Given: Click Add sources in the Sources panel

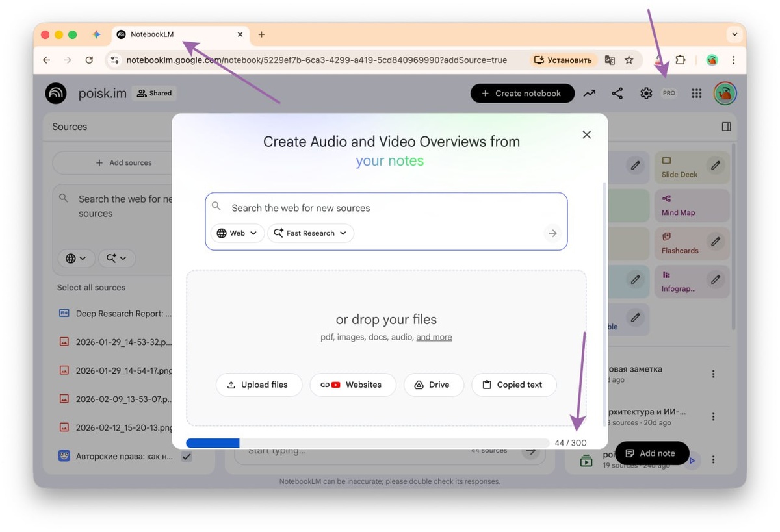Looking at the screenshot, I should 123,163.
